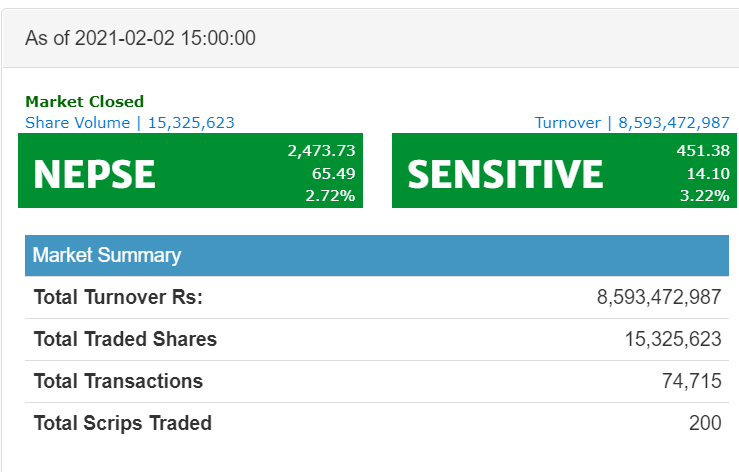
Task: Click the traded shares value 15,325,623 in table
Action: tap(673, 339)
